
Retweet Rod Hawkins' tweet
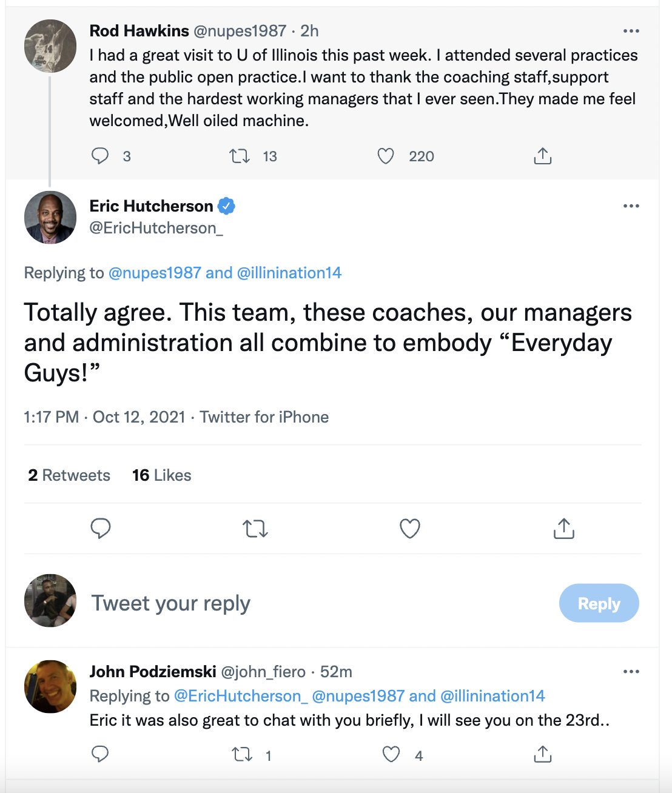[x=240, y=156]
